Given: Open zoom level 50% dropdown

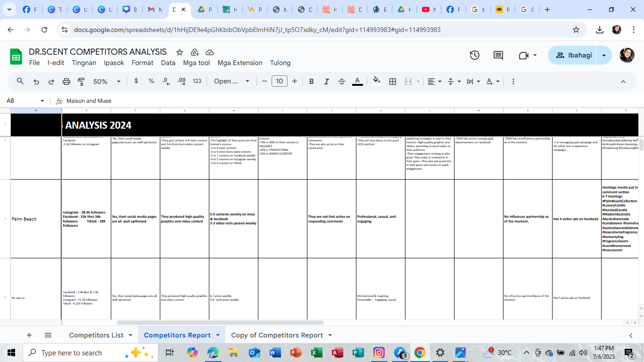Looking at the screenshot, I should tap(107, 81).
